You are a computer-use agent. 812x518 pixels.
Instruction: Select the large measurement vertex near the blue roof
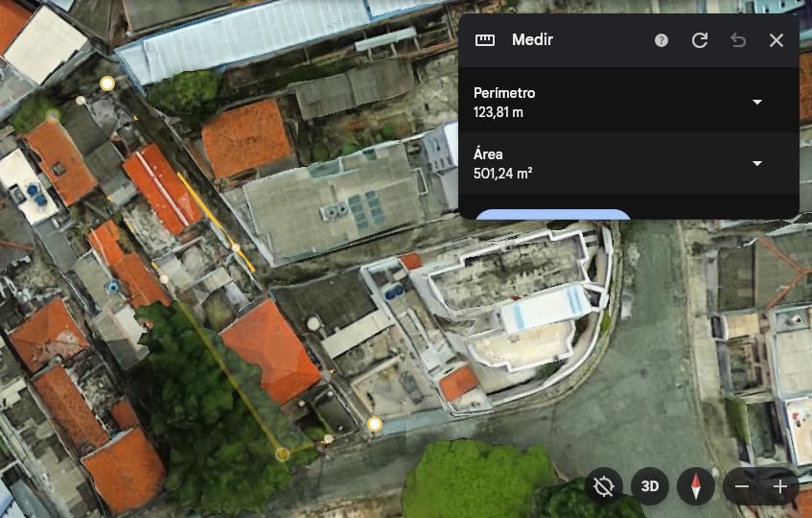click(x=107, y=82)
